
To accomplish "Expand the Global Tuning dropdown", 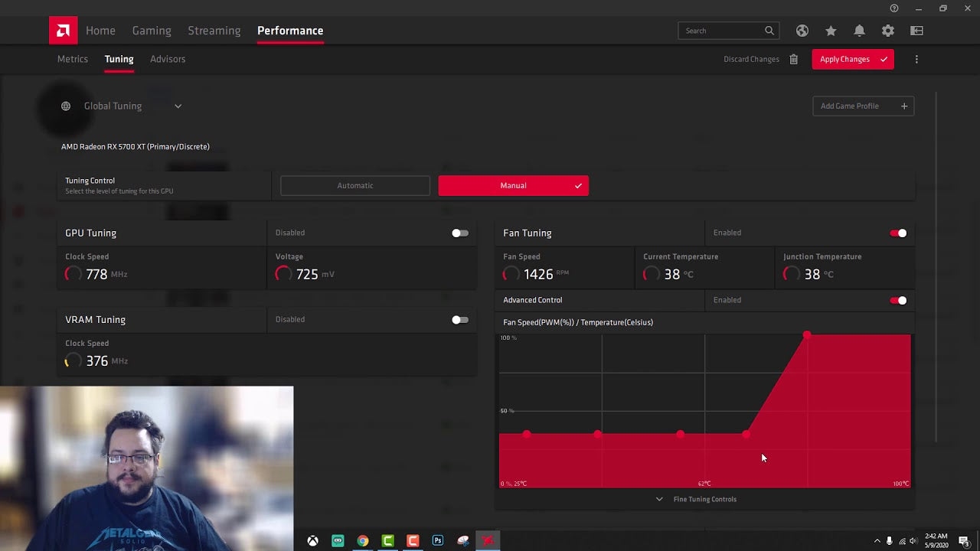I will [178, 106].
